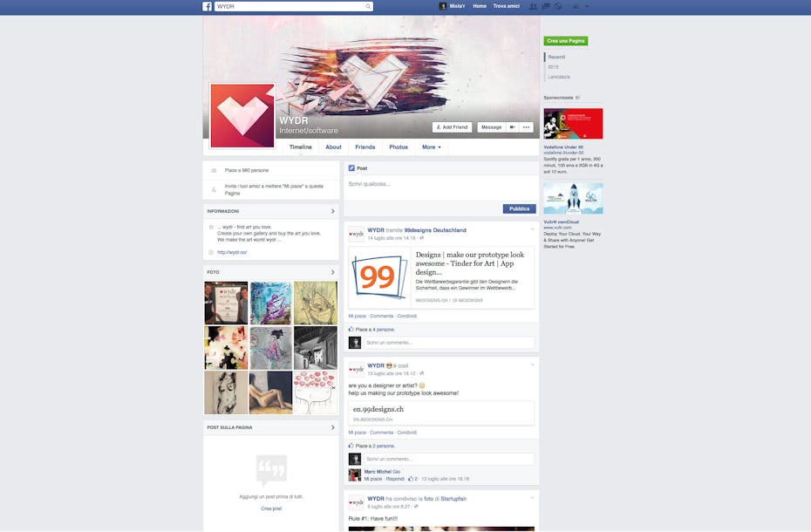Open the video call dropdown next to Message
The width and height of the screenshot is (811, 532).
513,126
